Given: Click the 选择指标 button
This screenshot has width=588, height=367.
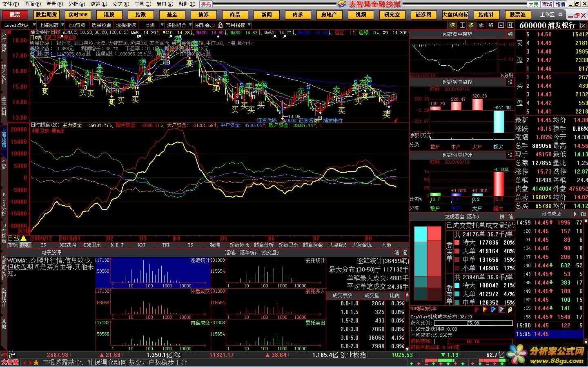Looking at the screenshot, I should 126,25.
